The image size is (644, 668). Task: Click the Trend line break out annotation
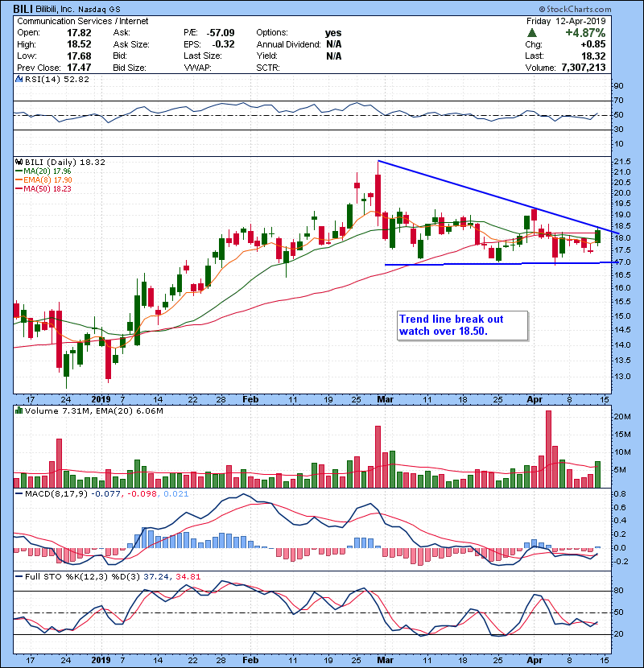[463, 325]
